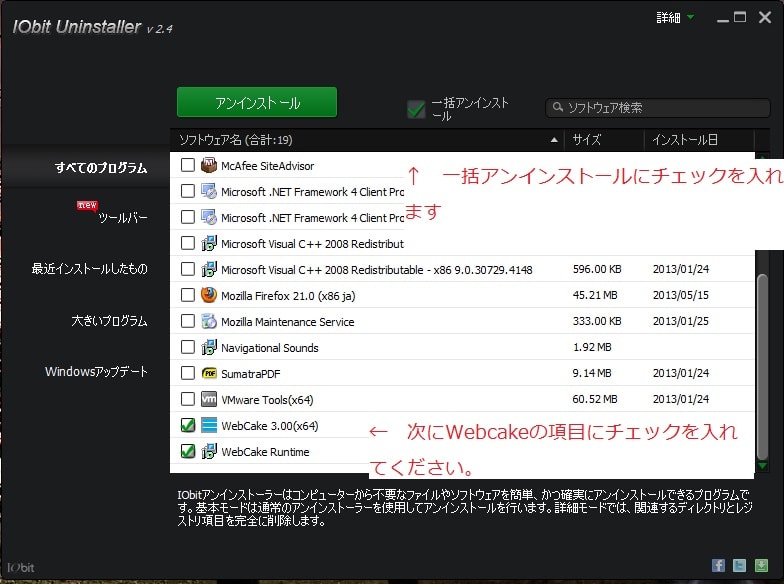Check the VMware Tools(x64) checkbox
784x584 pixels.
[x=188, y=399]
